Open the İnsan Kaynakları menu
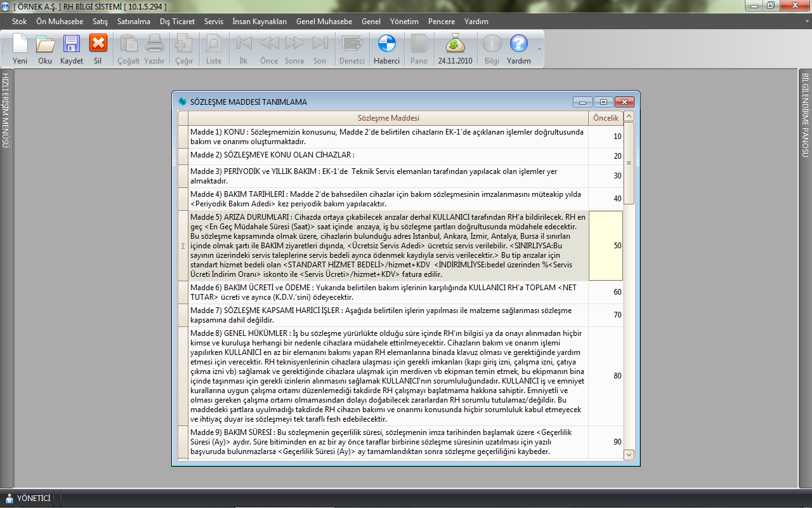The height and width of the screenshot is (508, 812). [x=259, y=22]
